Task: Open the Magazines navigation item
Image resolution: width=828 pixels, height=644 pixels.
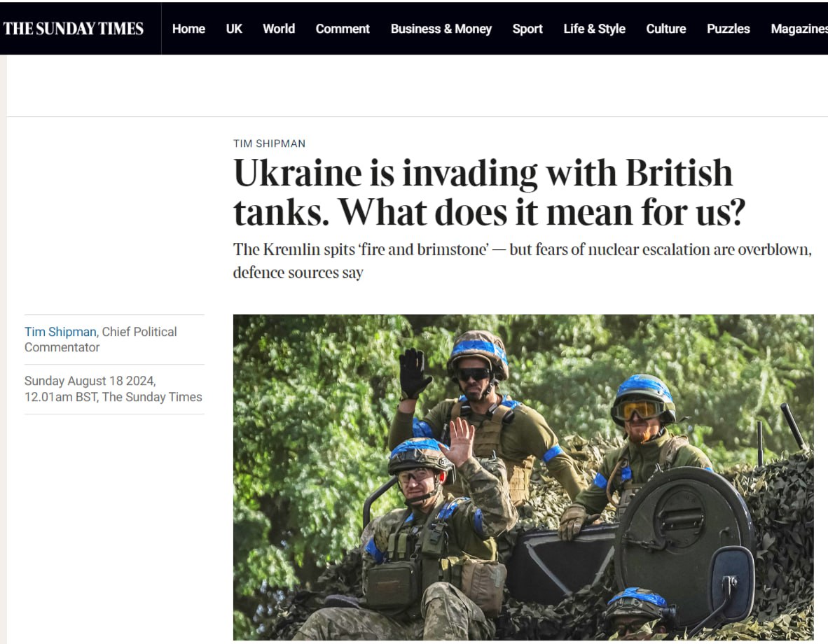Action: (799, 29)
